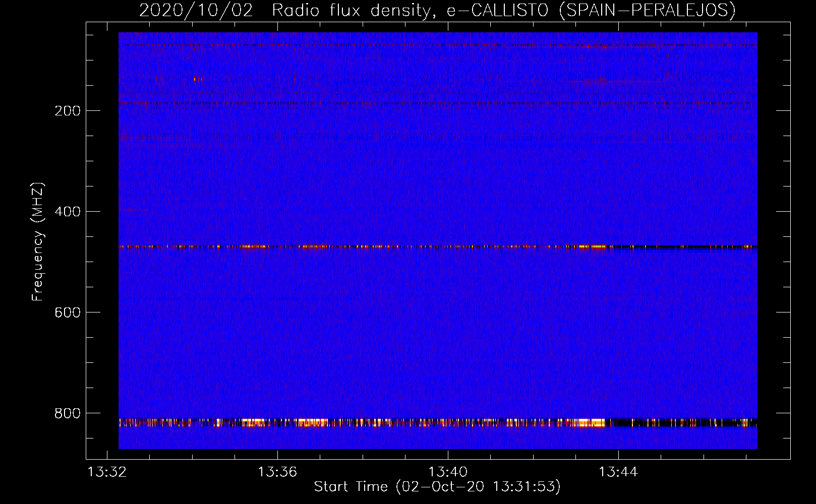816x504 pixels.
Task: Click the 13:44 time axis label
Action: 618,472
